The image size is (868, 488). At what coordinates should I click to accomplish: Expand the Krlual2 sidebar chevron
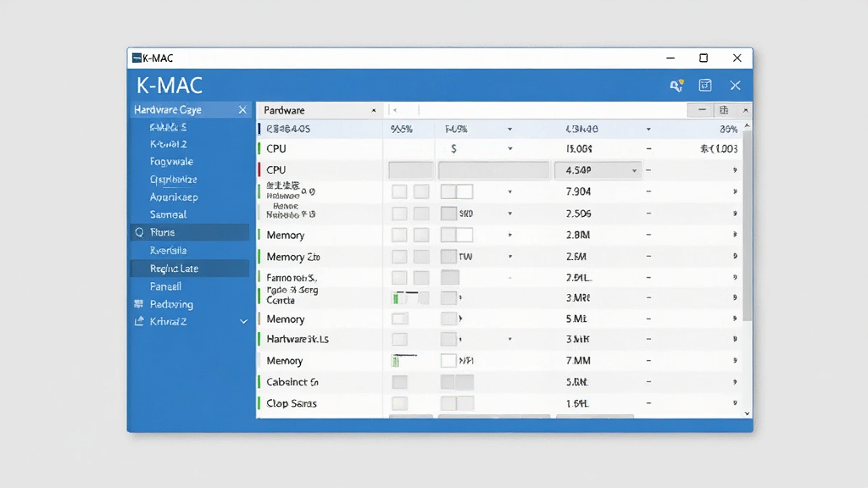tap(243, 321)
